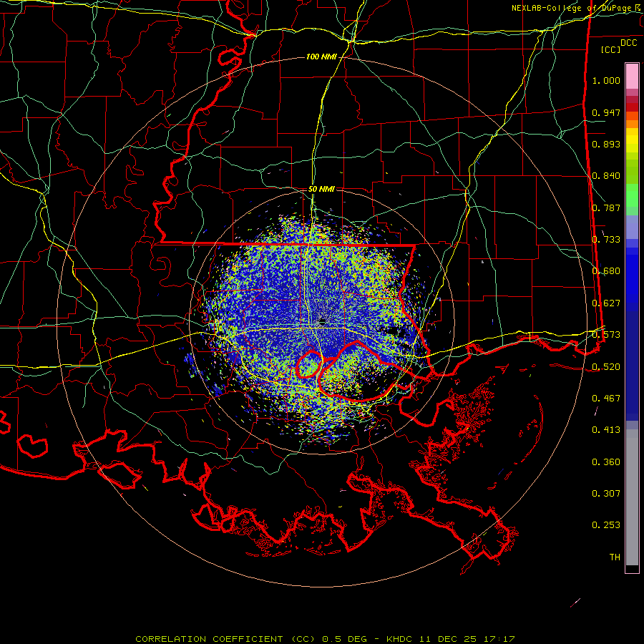Click the 50 NMI range ring label
This screenshot has width=644, height=644.
(321, 189)
